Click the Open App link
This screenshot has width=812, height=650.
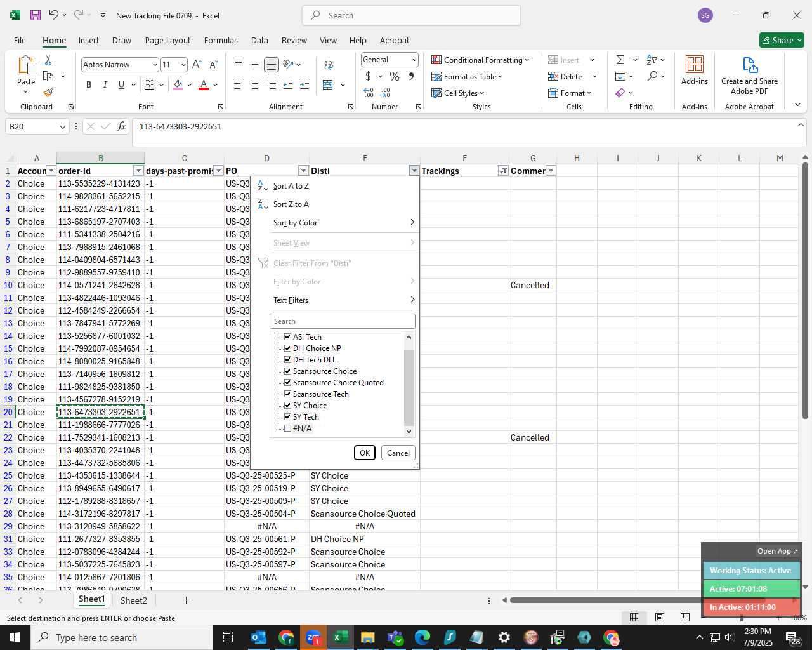(x=777, y=551)
